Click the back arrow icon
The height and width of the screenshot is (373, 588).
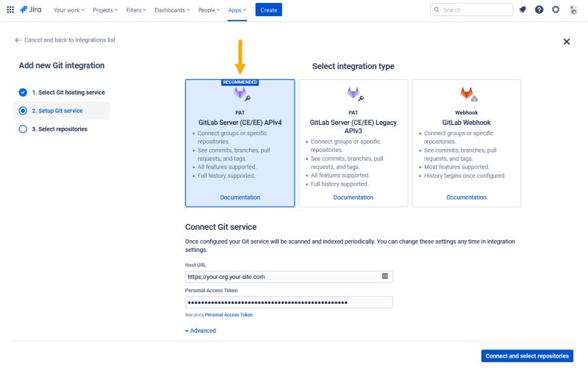pos(18,40)
